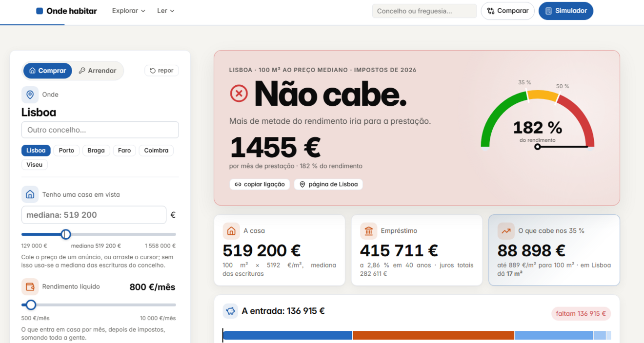Viewport: 644px width, 343px height.
Task: Focus the mediana: 519 200 price field
Action: 94,215
